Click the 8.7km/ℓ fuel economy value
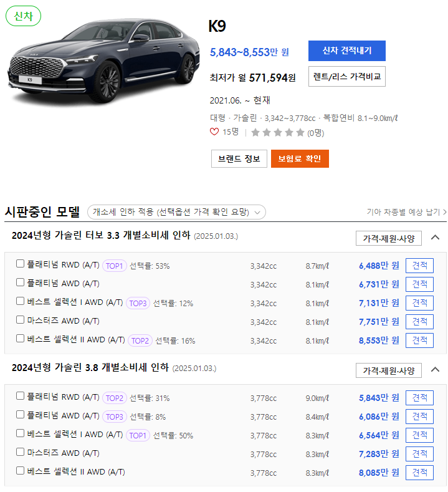Viewport: 448px width, 492px height. 317,266
